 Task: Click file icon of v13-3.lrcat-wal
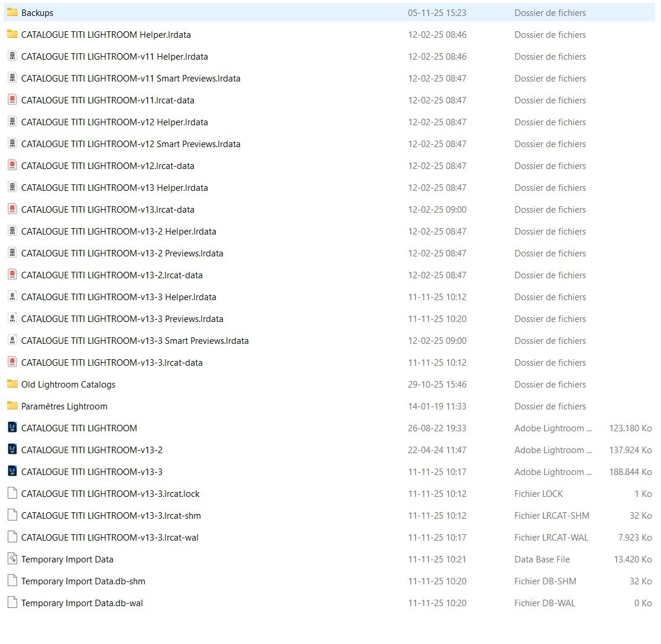click(12, 538)
